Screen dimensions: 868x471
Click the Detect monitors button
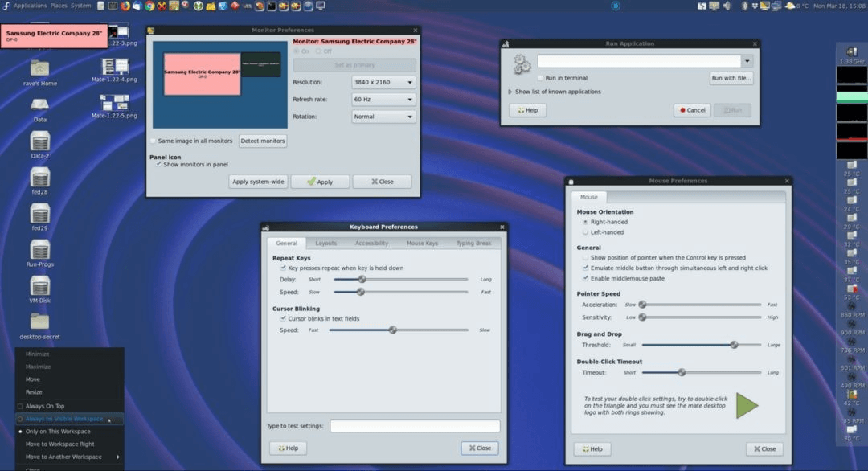coord(263,141)
